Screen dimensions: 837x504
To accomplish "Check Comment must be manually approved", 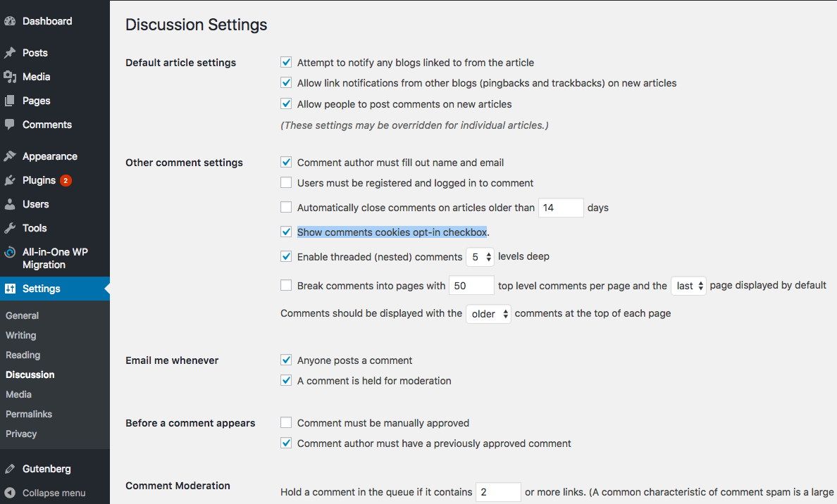I will (286, 423).
